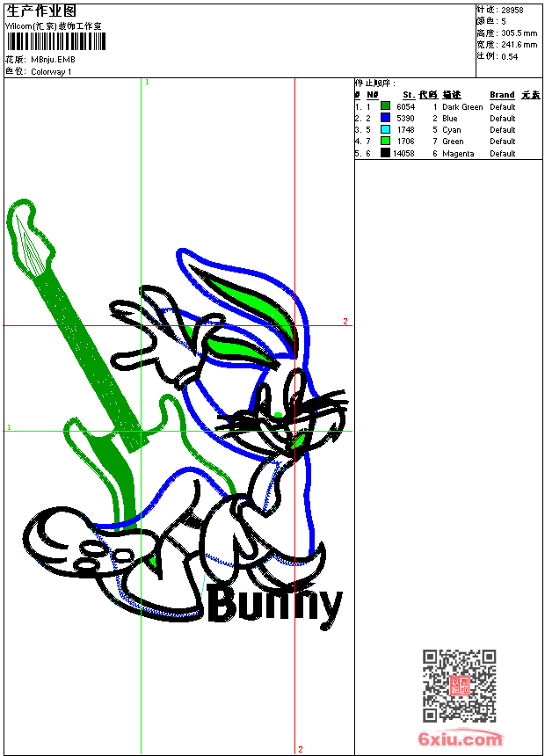Click the scale value '0.54'
Screen dimensions: 545x756
(509, 57)
